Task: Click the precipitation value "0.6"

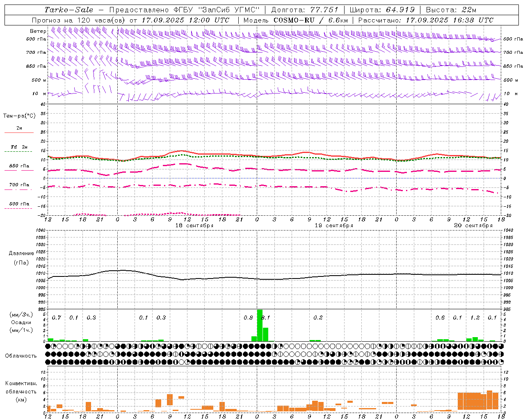Action: [x=440, y=318]
